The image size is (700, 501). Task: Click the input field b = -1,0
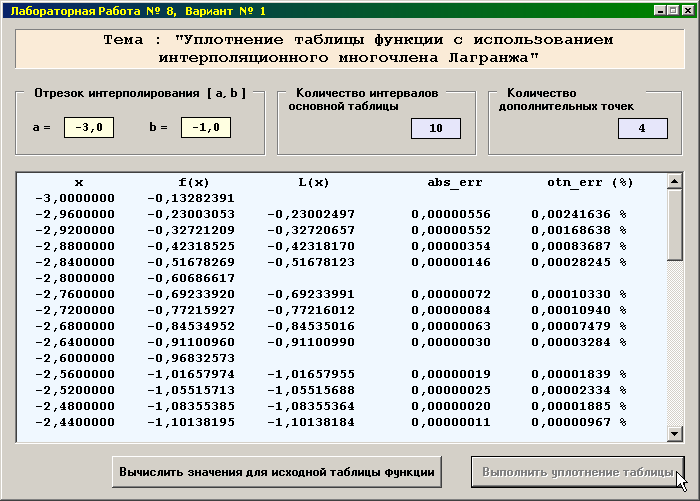coord(206,127)
